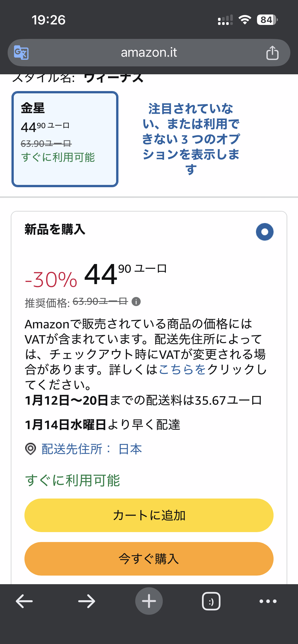Open a new tab with plus button
The height and width of the screenshot is (644, 298).
(149, 601)
